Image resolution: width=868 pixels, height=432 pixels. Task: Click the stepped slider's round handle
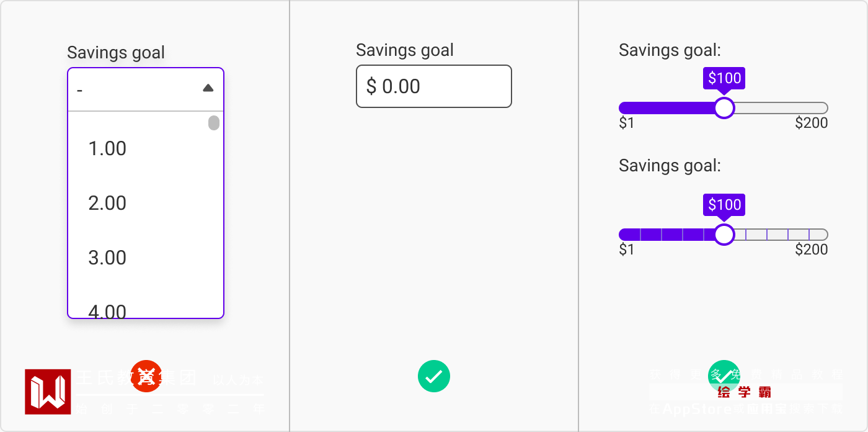click(x=724, y=235)
